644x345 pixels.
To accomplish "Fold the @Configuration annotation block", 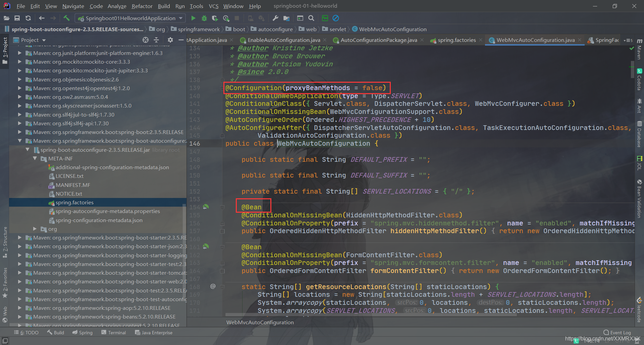I will 222,88.
